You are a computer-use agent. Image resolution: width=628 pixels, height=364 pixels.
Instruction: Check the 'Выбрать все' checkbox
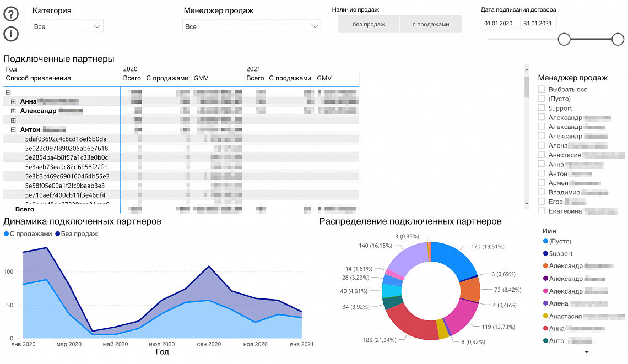(542, 89)
